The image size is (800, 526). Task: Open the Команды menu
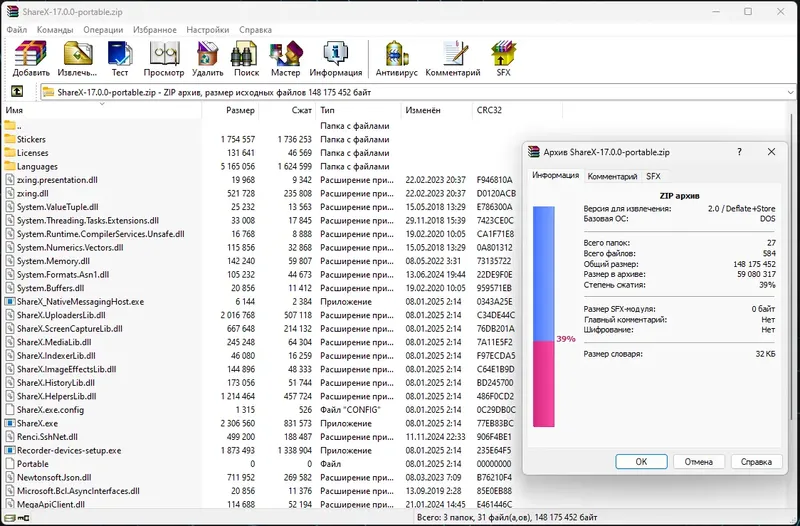click(x=55, y=30)
